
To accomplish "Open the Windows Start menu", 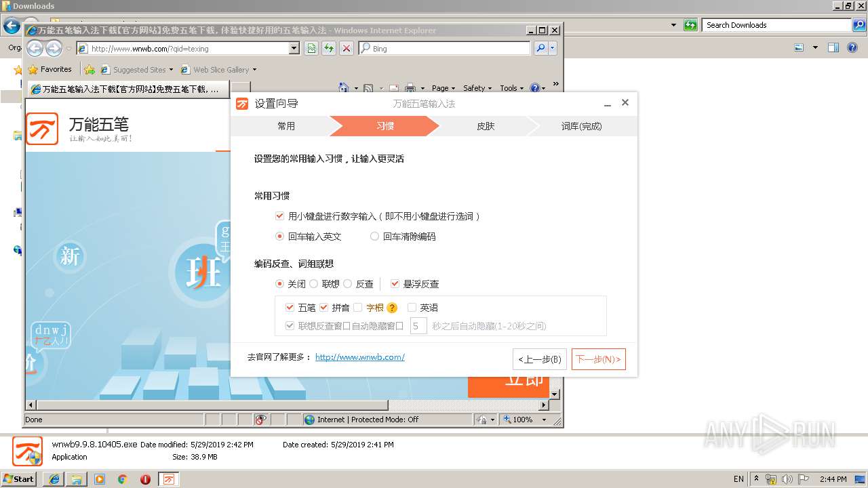I will 19,479.
